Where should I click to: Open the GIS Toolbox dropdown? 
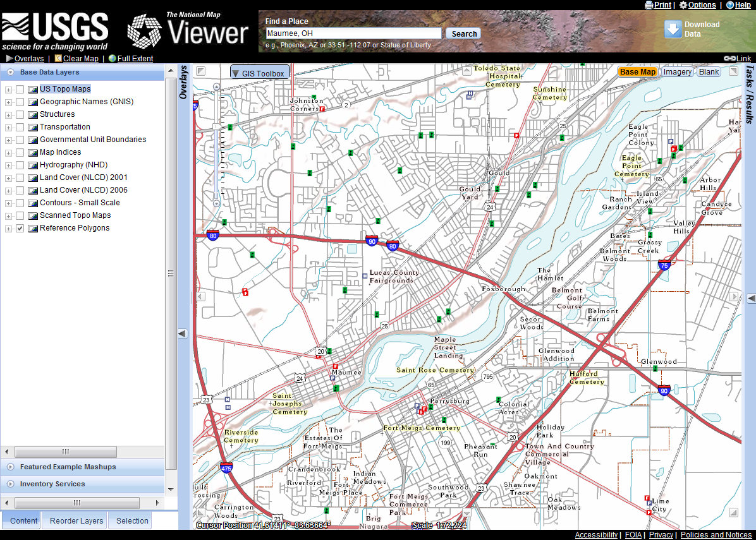pyautogui.click(x=260, y=73)
